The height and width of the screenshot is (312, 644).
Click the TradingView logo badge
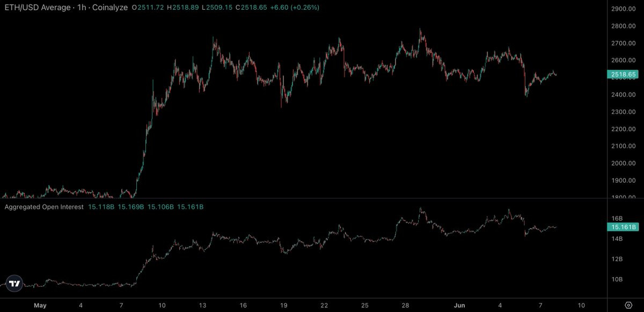coord(14,284)
